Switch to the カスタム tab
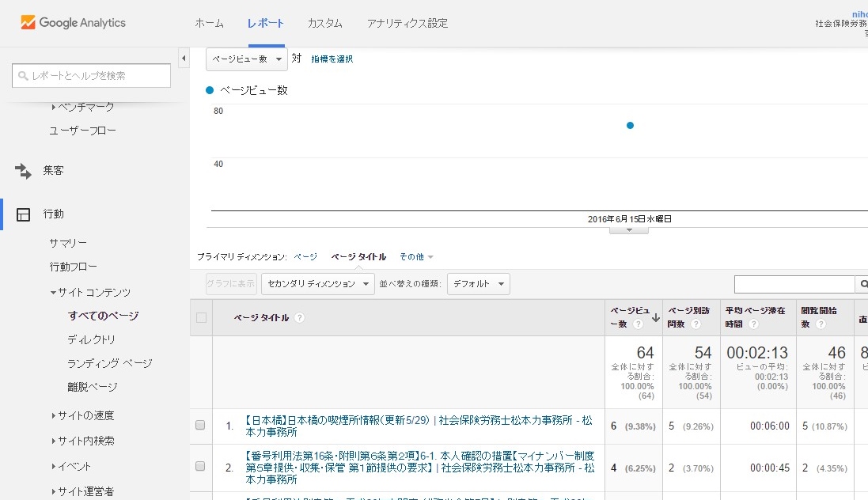The image size is (868, 500). point(324,23)
